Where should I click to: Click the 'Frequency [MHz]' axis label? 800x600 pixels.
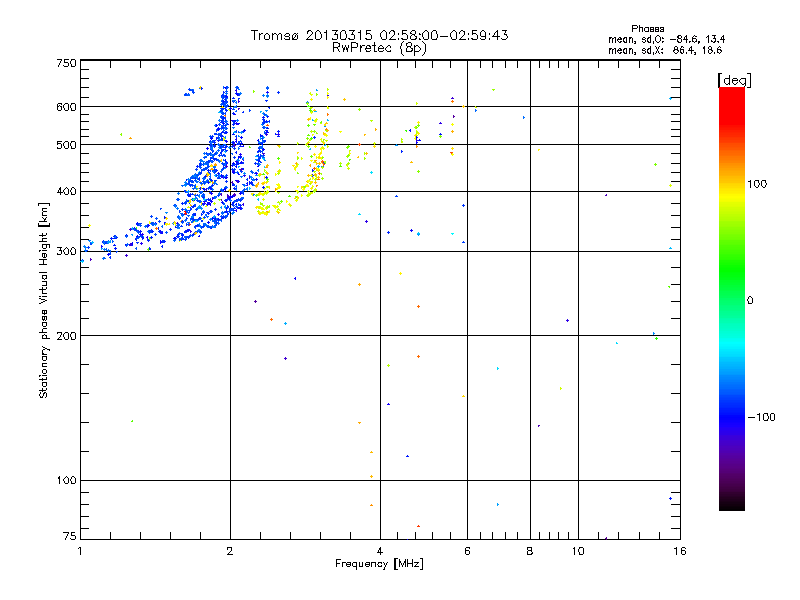click(379, 564)
